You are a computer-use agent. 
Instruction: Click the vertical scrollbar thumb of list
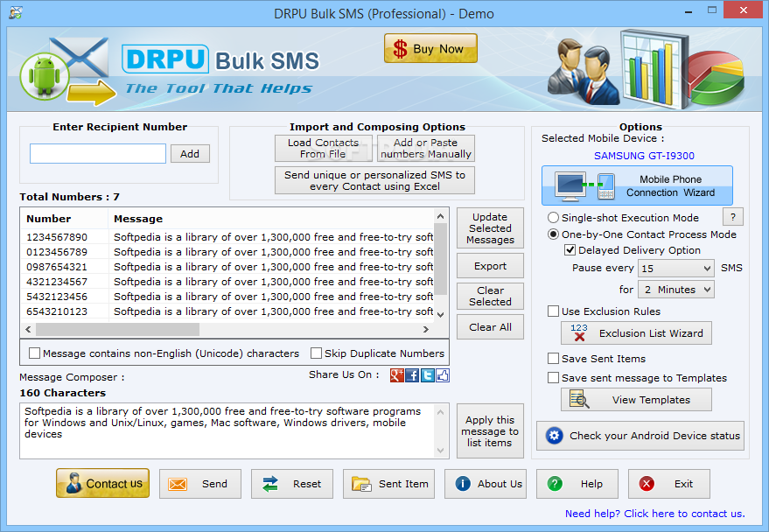click(440, 259)
